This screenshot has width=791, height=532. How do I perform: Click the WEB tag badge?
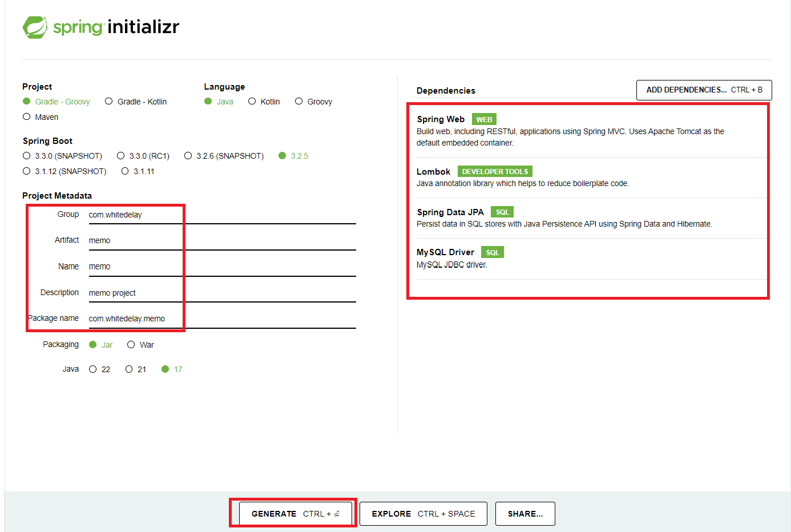click(484, 119)
